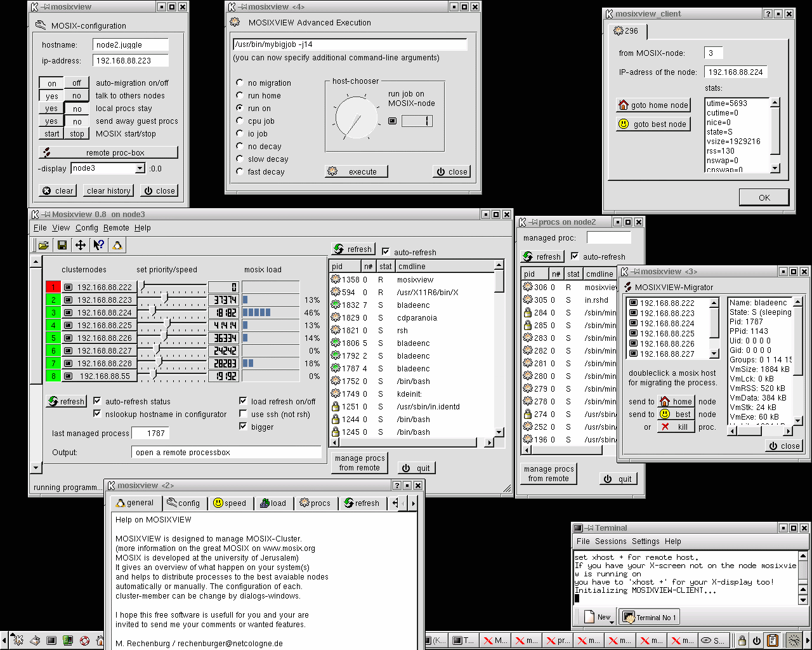Activate the What's This help pointer icon

pyautogui.click(x=98, y=245)
